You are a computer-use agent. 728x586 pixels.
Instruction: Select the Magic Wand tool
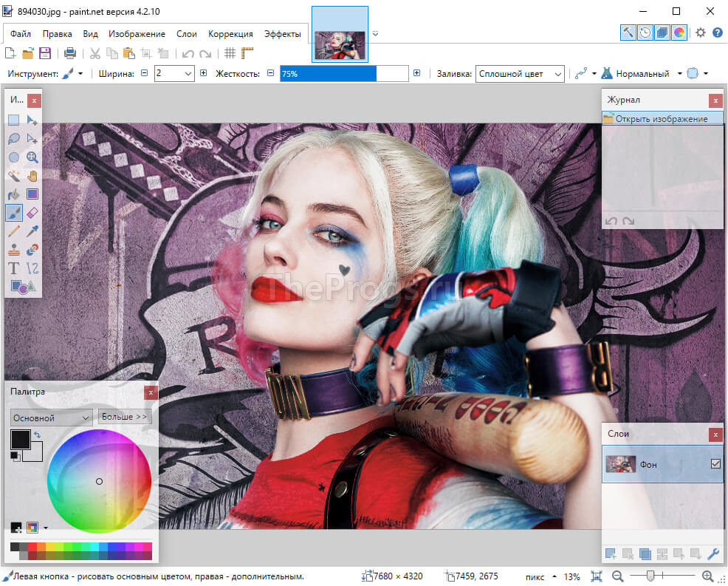(x=14, y=176)
